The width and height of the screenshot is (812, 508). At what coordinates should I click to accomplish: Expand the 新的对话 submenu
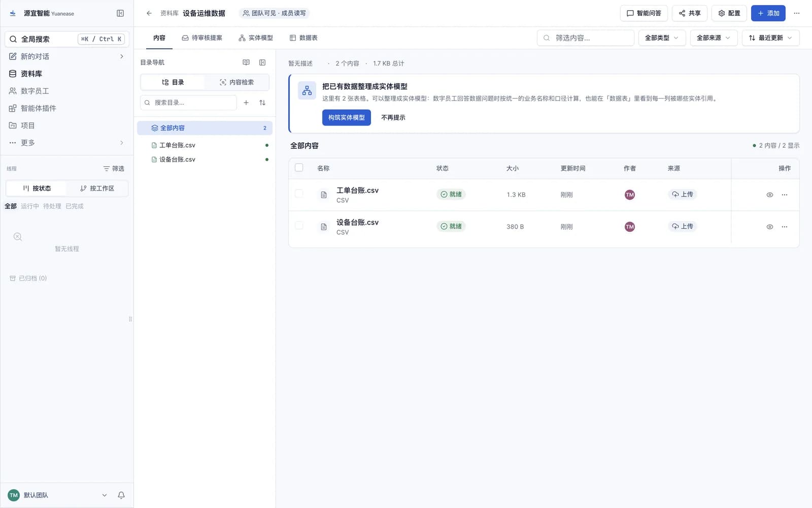click(x=122, y=56)
